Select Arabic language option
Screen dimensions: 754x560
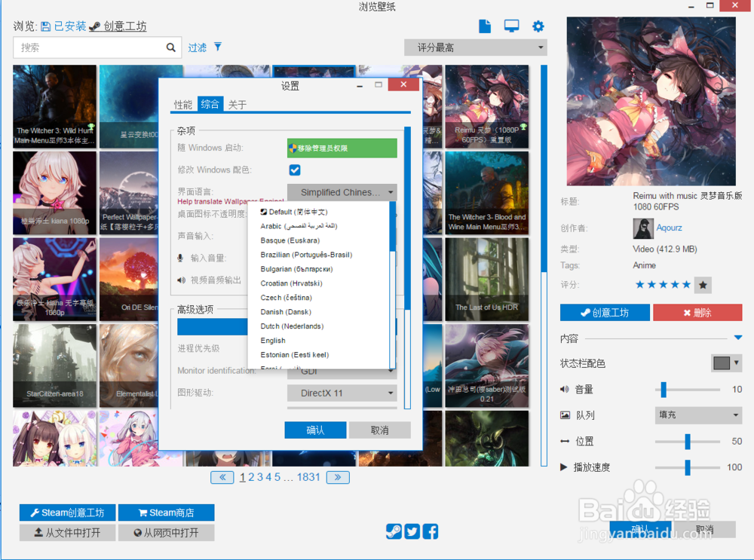[318, 226]
